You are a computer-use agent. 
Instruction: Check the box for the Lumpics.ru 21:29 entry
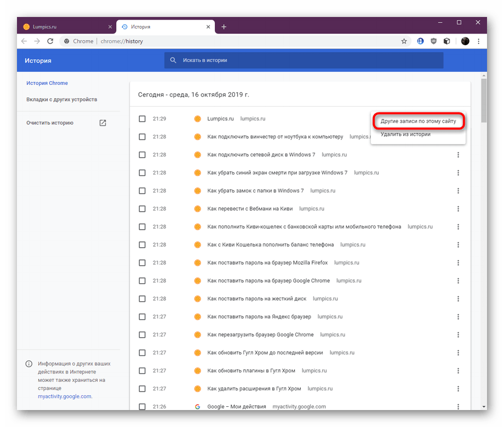[142, 119]
